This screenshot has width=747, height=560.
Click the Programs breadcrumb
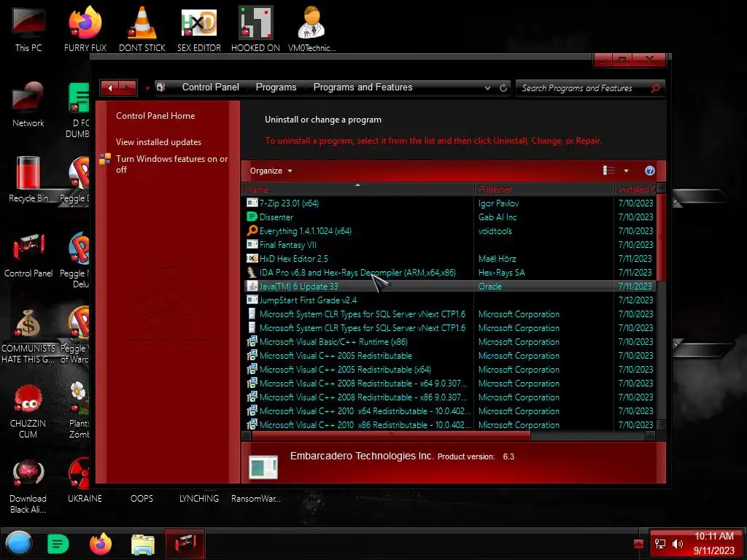(276, 87)
